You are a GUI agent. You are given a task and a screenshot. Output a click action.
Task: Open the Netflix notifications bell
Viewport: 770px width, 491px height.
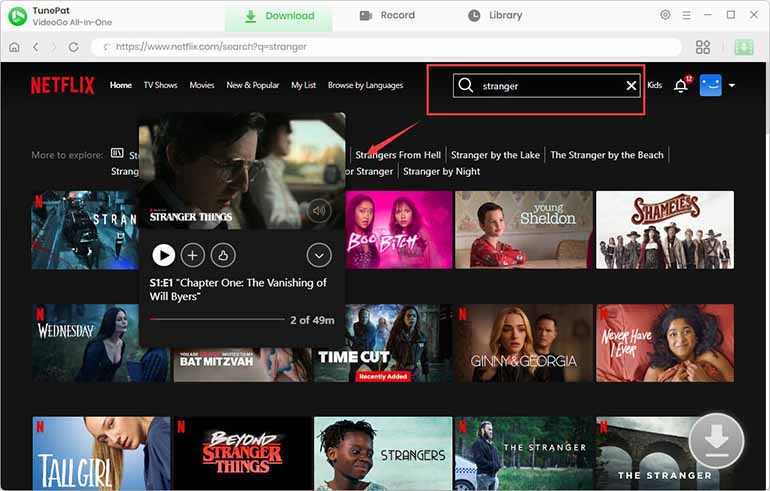681,86
